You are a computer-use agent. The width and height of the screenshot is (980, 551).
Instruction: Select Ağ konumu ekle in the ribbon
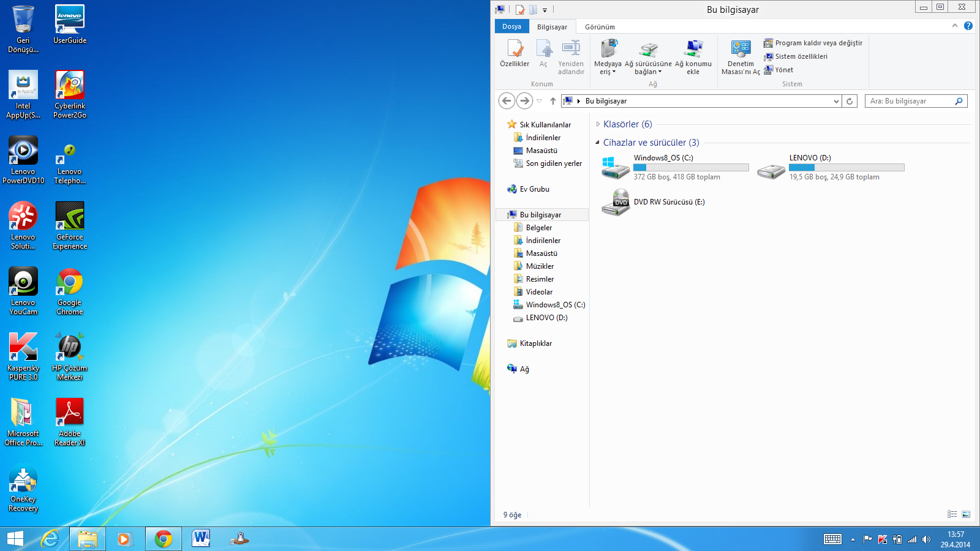click(693, 57)
